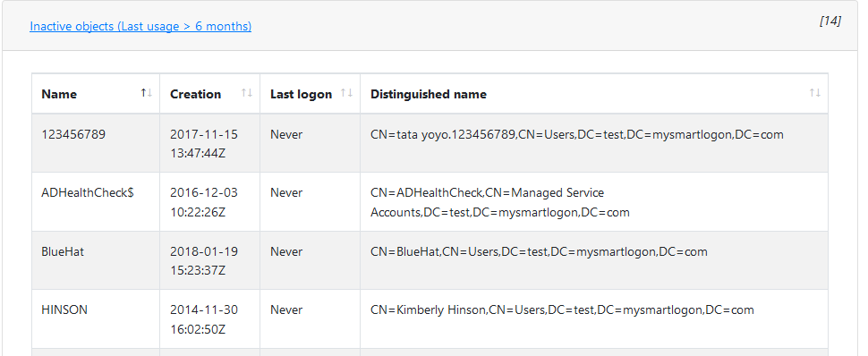Sort table using the Creation column sort arrows

(x=247, y=93)
